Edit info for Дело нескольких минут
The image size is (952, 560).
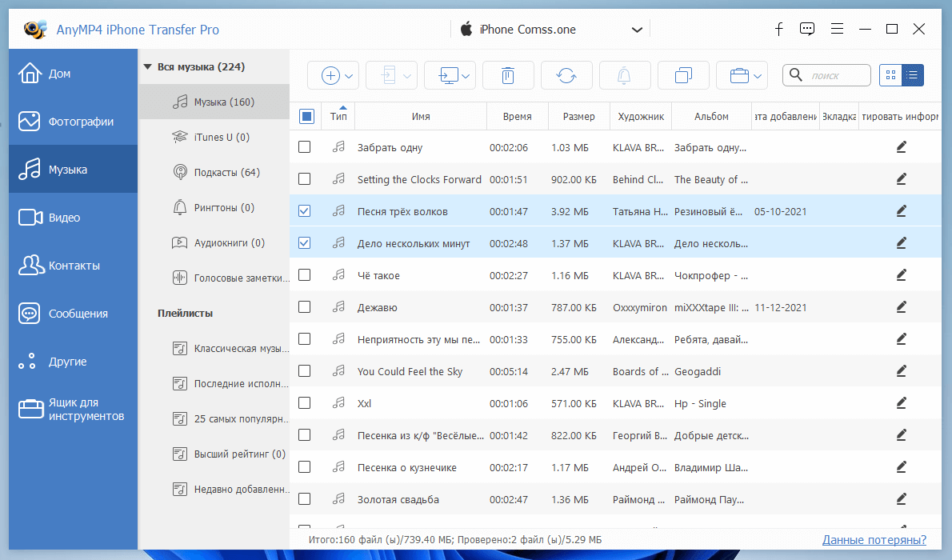click(x=901, y=243)
